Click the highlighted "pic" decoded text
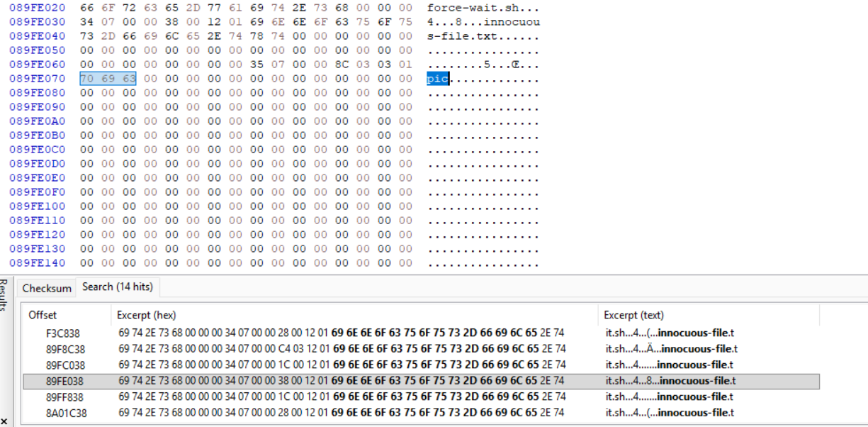The height and width of the screenshot is (427, 868). click(x=437, y=79)
